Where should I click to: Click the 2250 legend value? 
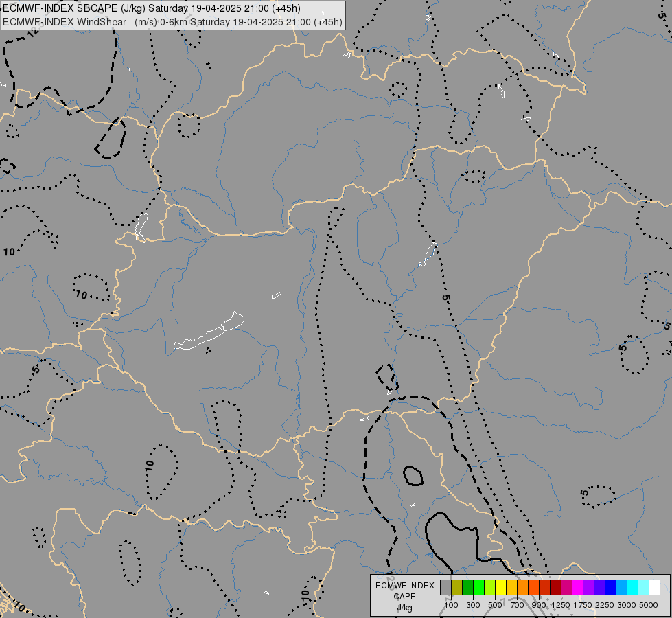click(605, 605)
